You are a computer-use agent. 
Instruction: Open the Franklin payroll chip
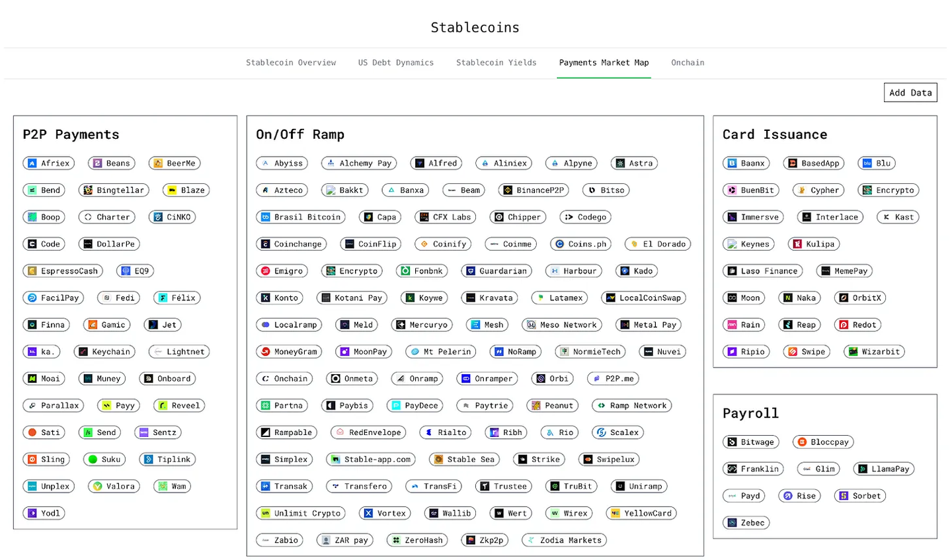[753, 469]
